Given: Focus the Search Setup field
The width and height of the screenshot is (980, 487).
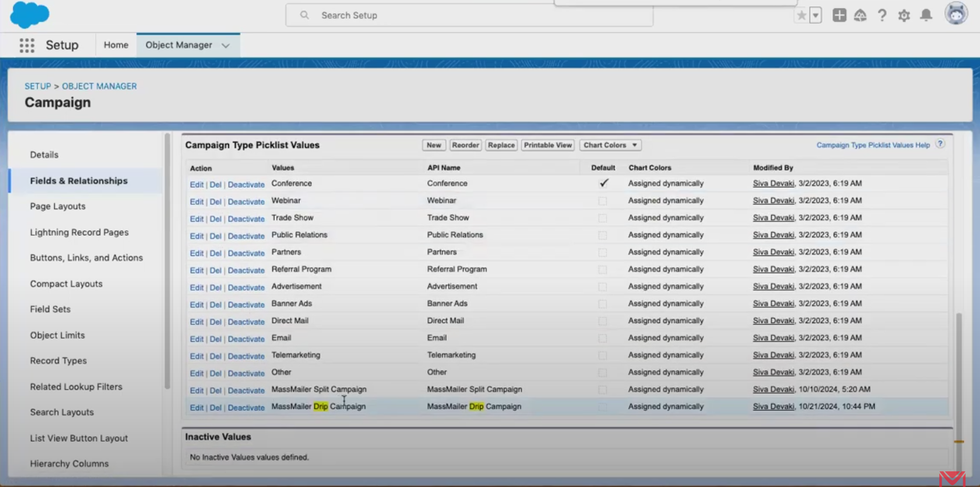Looking at the screenshot, I should [469, 15].
